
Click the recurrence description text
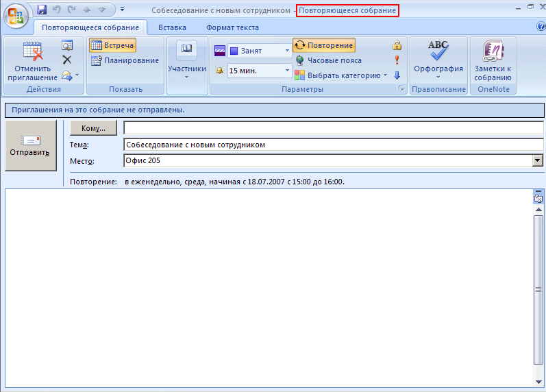pos(234,182)
